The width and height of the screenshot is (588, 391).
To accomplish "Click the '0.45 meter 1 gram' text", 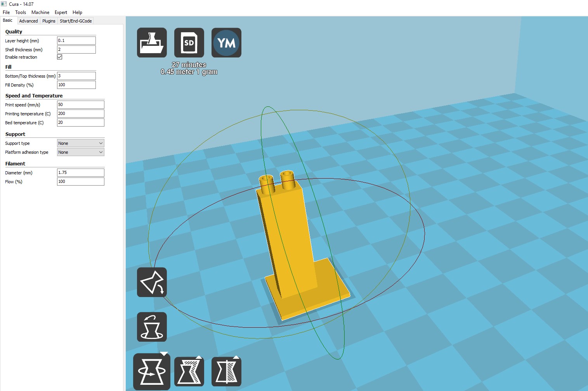I will point(189,72).
